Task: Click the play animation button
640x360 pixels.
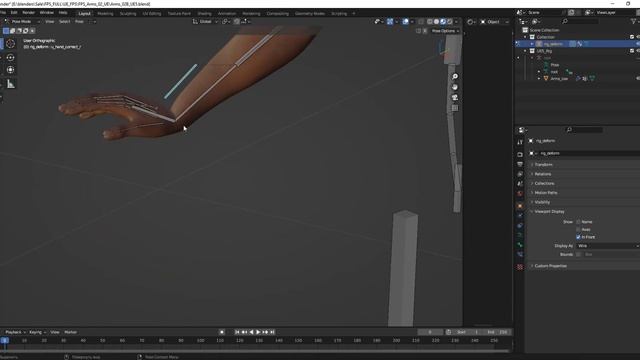Action: pyautogui.click(x=258, y=332)
